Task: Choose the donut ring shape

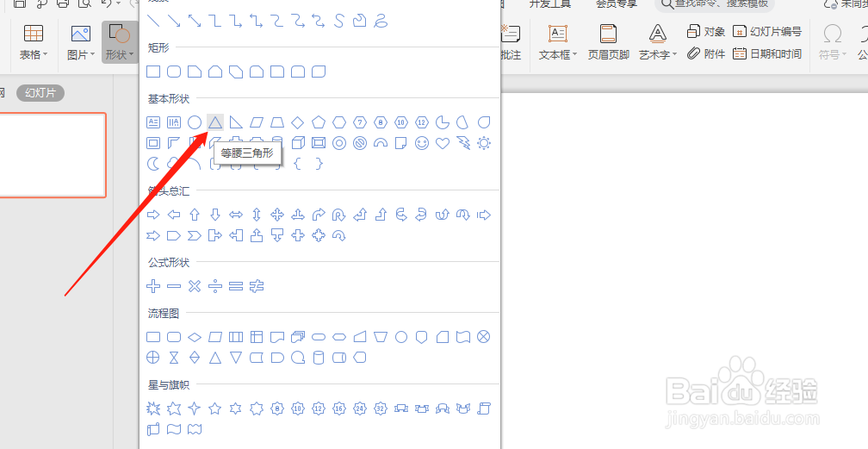Action: coord(339,144)
